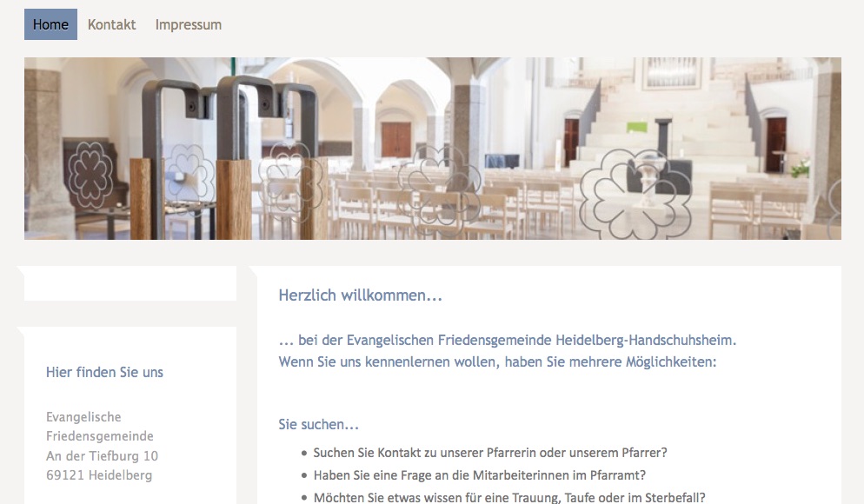Select the Trauung, Taufe, Sterbefall question

(x=509, y=497)
